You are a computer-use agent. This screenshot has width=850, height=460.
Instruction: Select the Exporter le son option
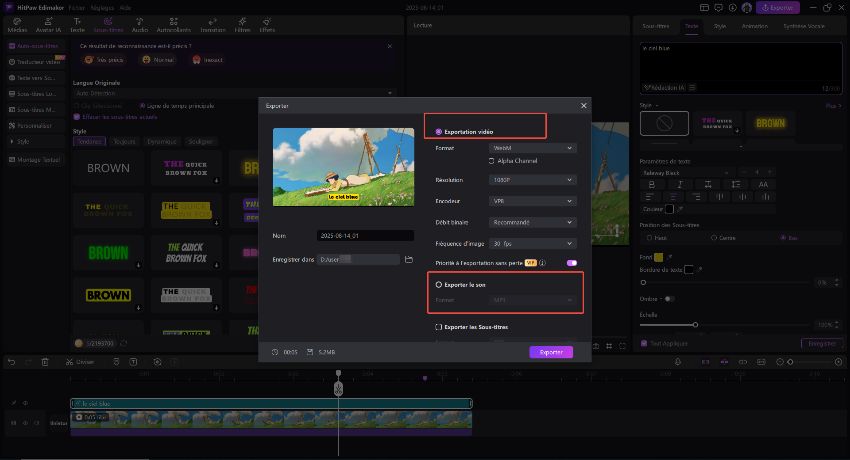tap(439, 284)
